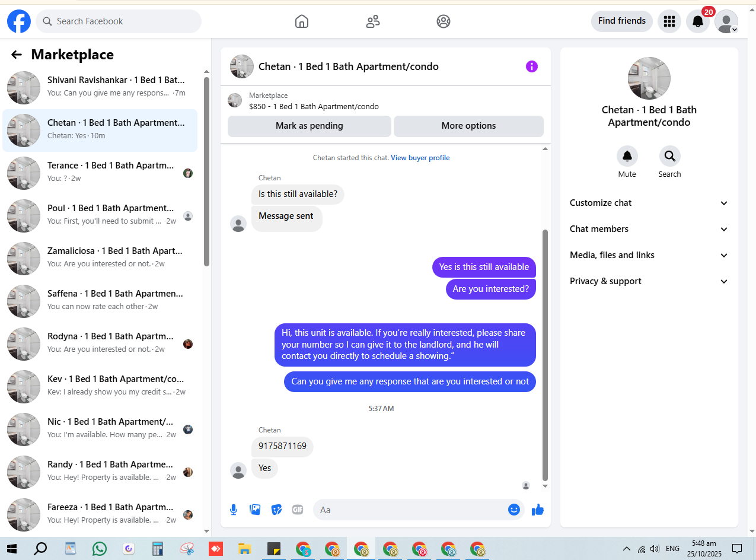Record a voice clip with microphone icon
Image resolution: width=756 pixels, height=560 pixels.
(234, 510)
